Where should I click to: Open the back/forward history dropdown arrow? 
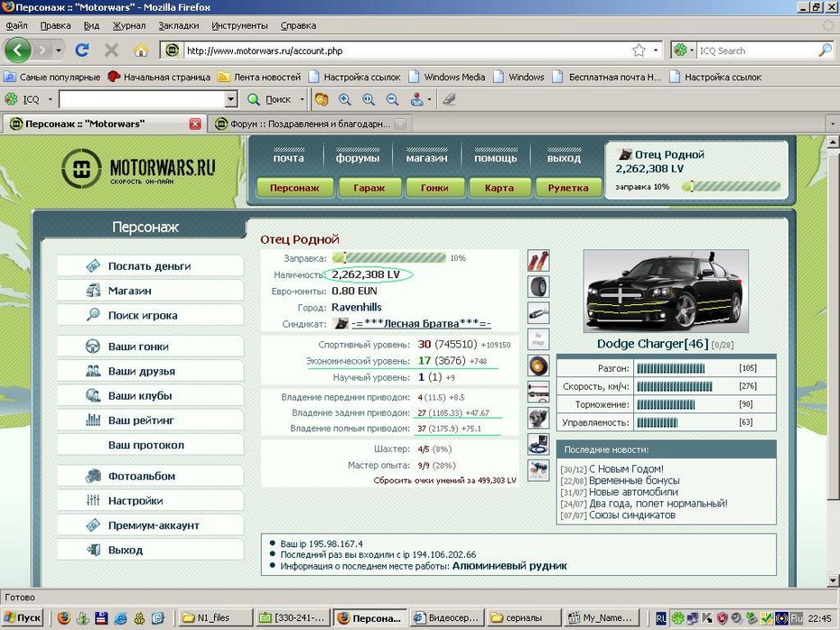click(59, 51)
